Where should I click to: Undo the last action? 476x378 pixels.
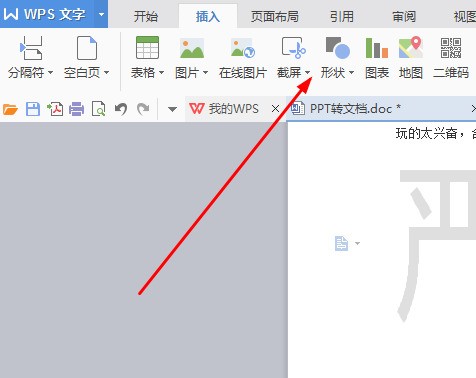pos(121,109)
